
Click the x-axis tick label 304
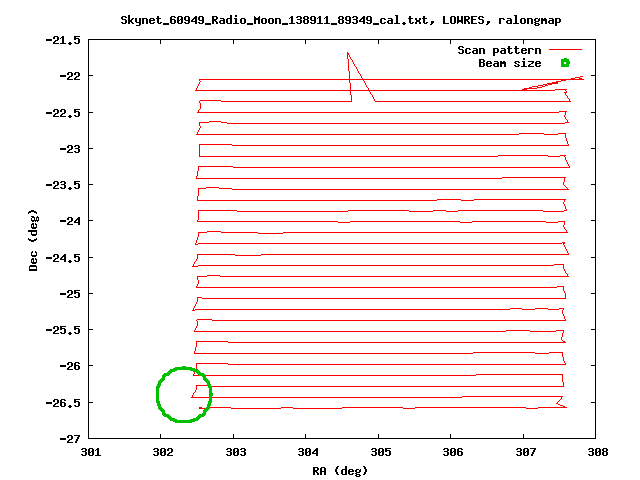point(306,452)
